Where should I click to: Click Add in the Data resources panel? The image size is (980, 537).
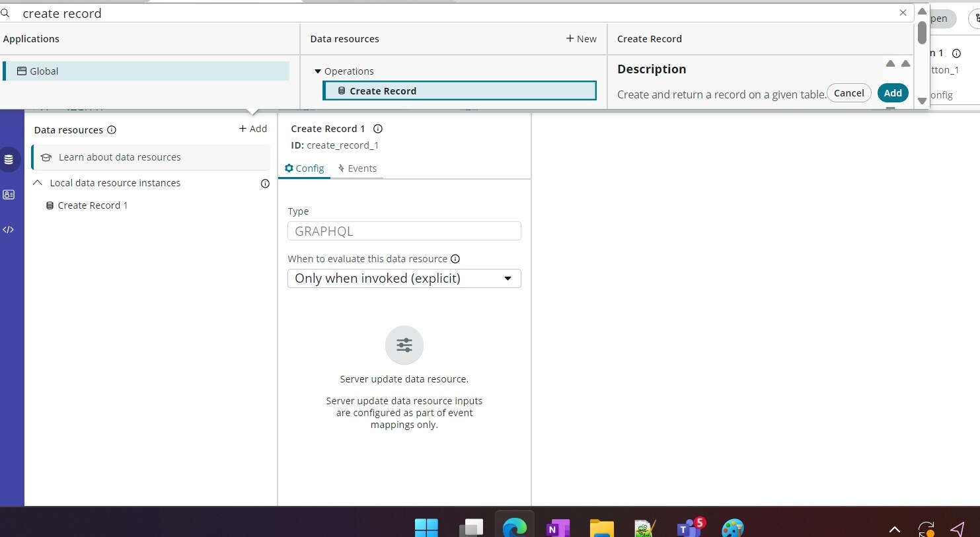[x=253, y=129]
